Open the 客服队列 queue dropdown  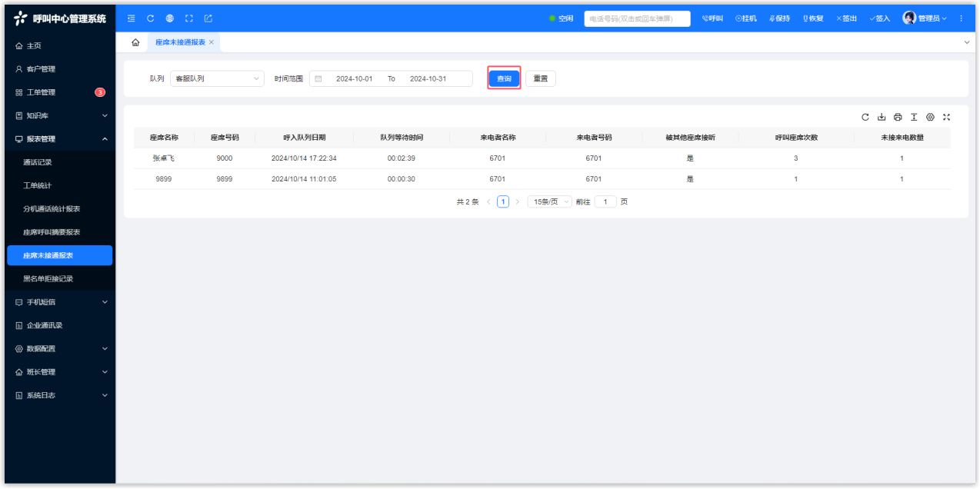[x=216, y=78]
